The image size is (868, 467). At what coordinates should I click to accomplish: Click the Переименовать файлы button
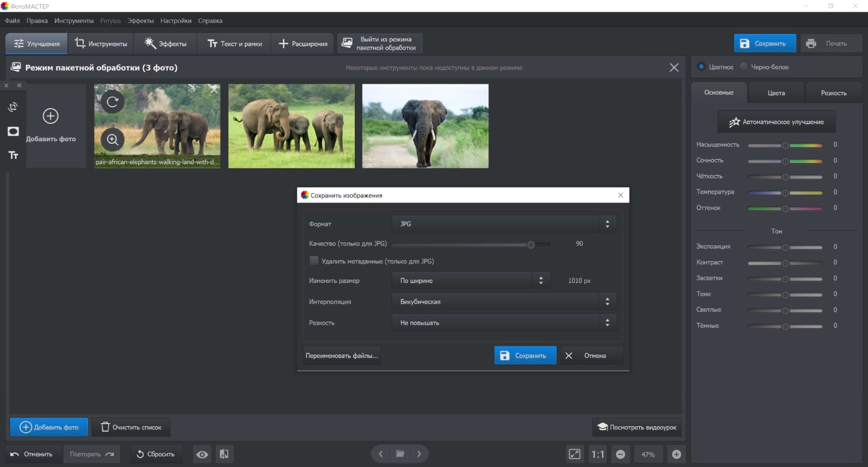tap(342, 355)
